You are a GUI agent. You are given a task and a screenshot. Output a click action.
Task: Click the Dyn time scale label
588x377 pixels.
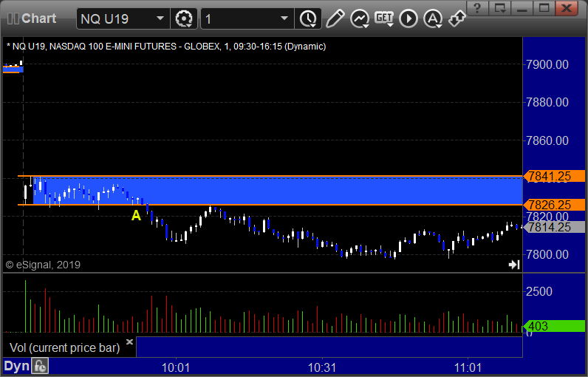16,366
